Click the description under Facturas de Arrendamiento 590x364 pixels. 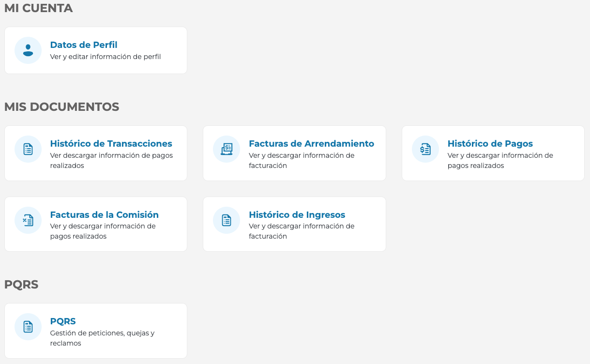click(302, 160)
